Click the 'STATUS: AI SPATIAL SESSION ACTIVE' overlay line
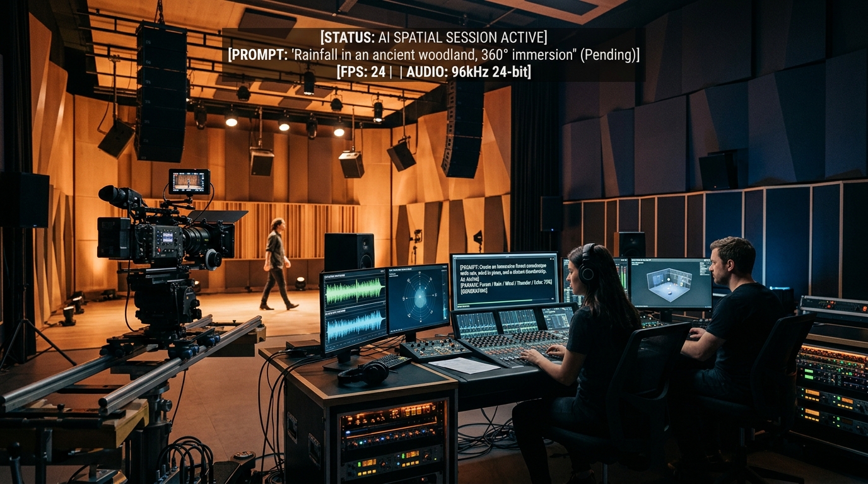This screenshot has width=868, height=484. coord(434,37)
